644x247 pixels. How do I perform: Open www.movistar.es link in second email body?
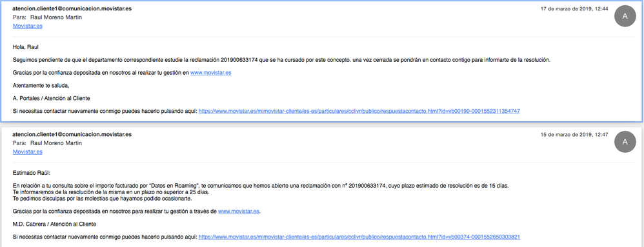tap(239, 212)
